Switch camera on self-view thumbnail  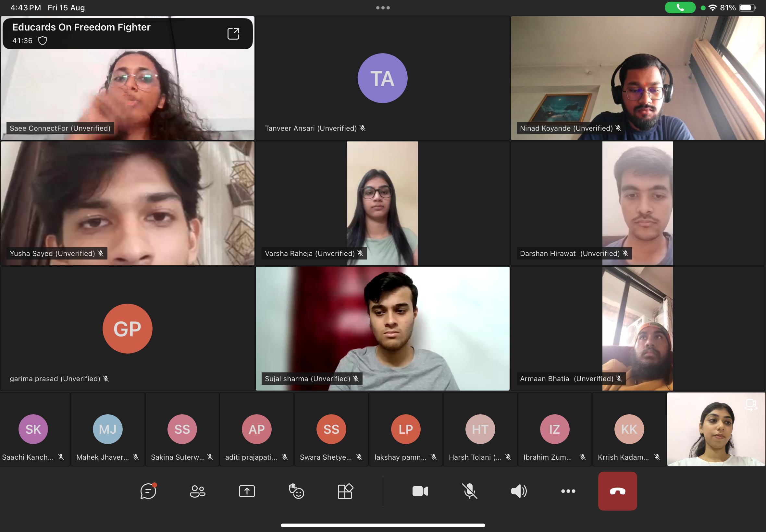pyautogui.click(x=750, y=405)
